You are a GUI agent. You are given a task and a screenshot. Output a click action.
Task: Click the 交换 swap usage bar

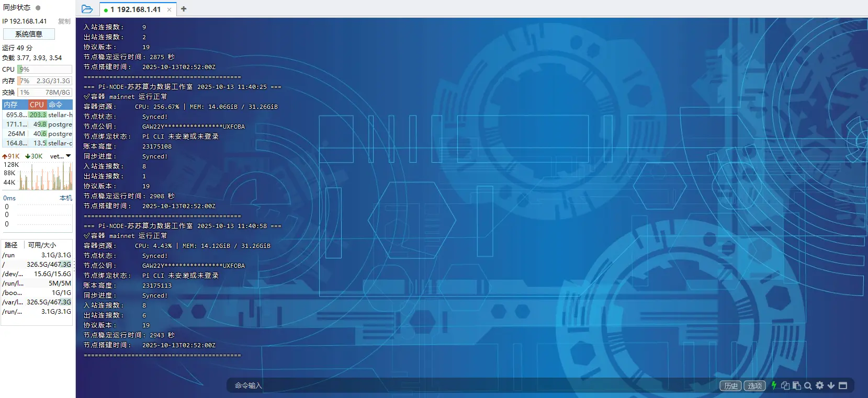[x=45, y=92]
